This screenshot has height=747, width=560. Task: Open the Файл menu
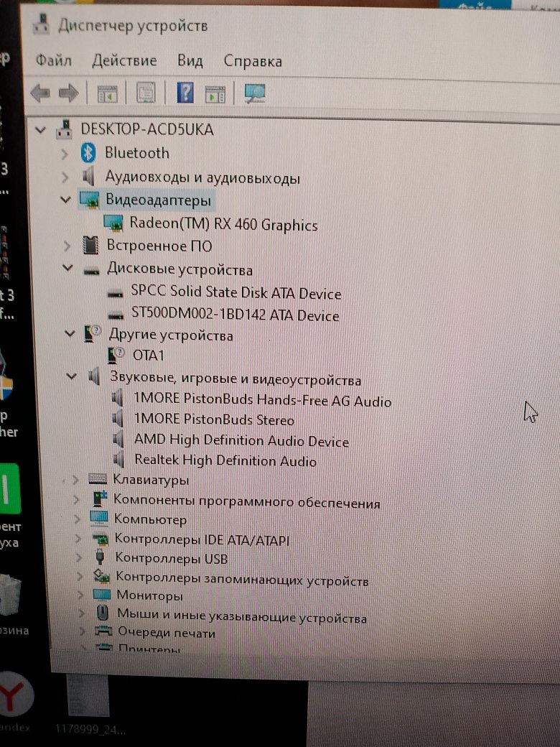point(54,60)
